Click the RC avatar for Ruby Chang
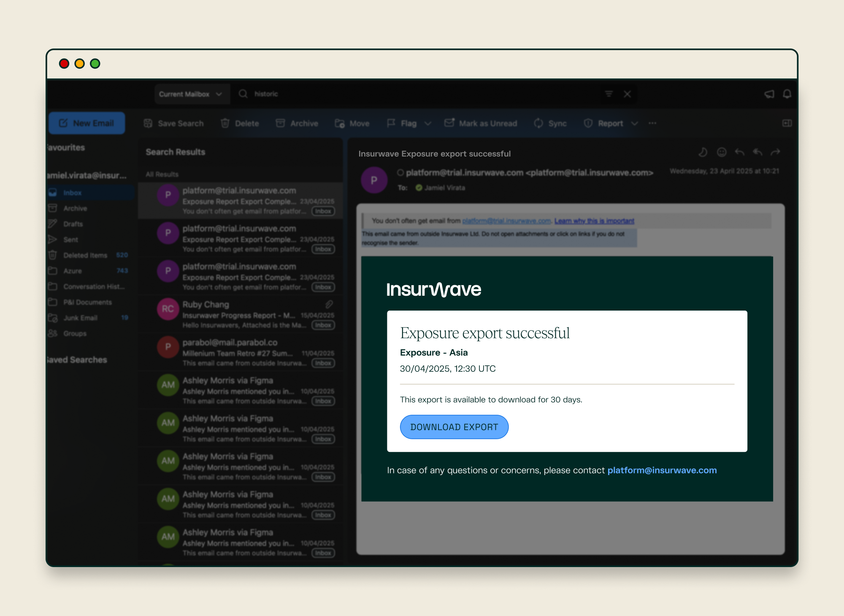Viewport: 844px width, 616px height. 168,309
